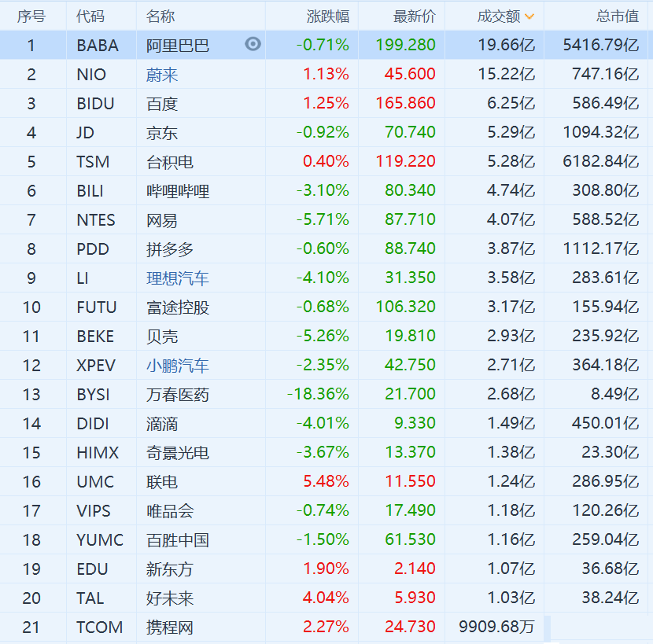Image resolution: width=653 pixels, height=644 pixels.
Task: Click stock name 百胜中国
Action: 178,540
